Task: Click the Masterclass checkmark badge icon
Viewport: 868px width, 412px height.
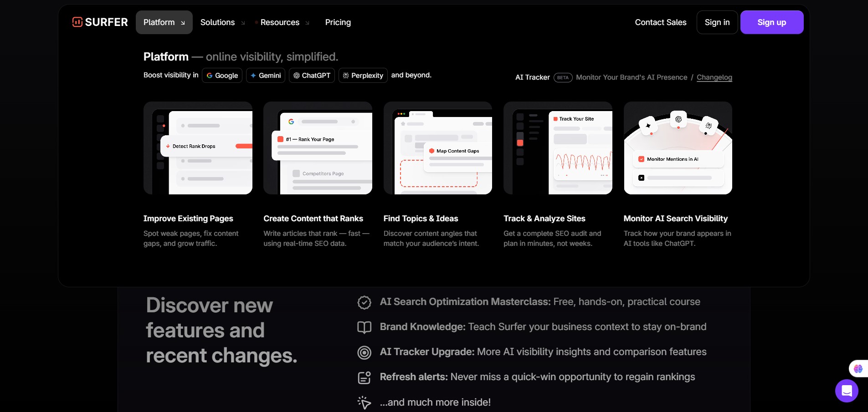Action: [x=364, y=302]
